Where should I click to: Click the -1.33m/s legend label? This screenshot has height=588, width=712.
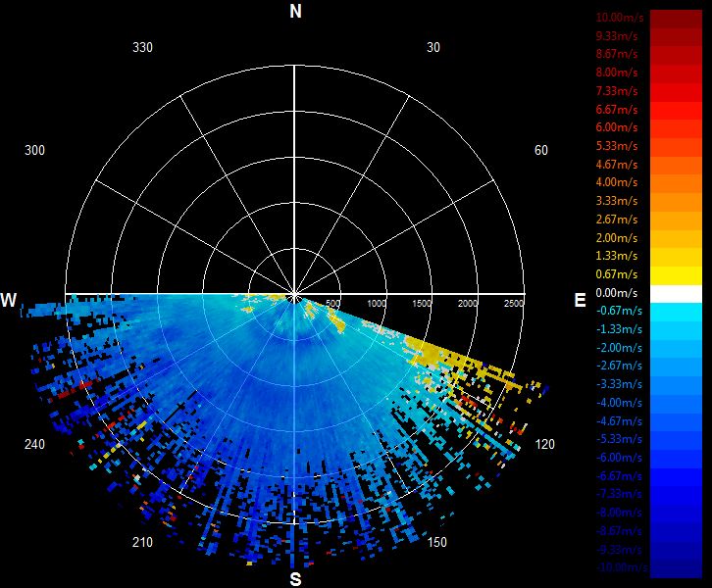point(619,329)
